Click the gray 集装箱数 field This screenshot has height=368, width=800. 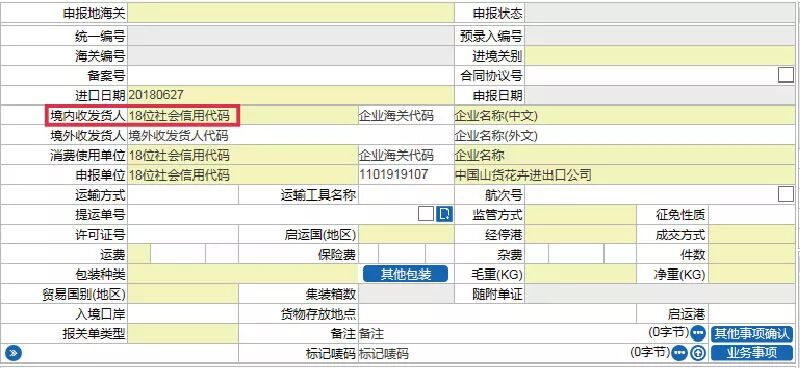[406, 293]
